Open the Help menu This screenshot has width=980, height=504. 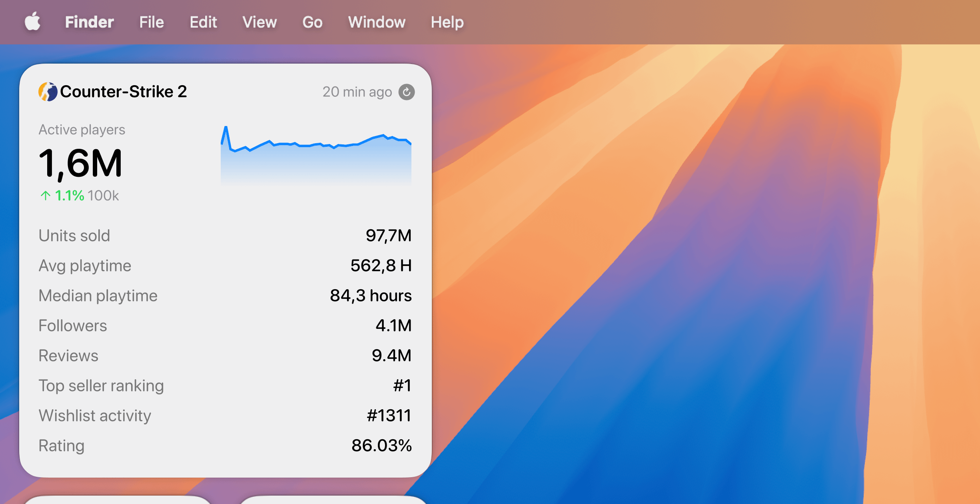click(447, 22)
